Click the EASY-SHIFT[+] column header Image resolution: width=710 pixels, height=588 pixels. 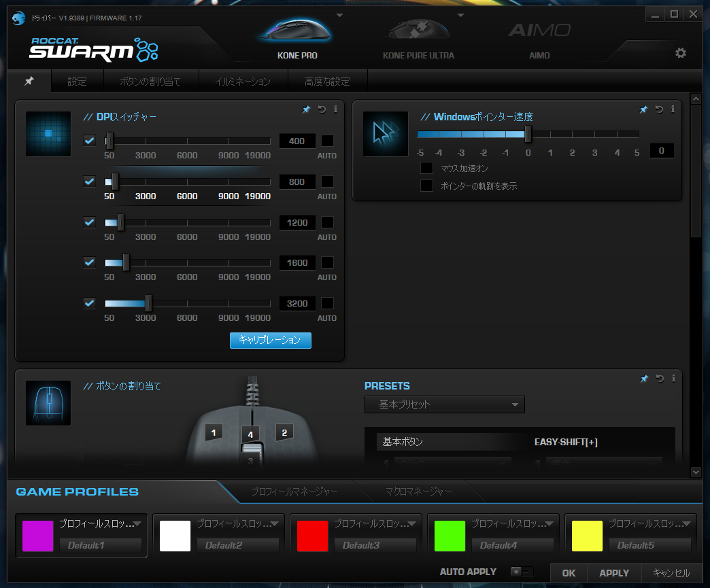[x=566, y=442]
